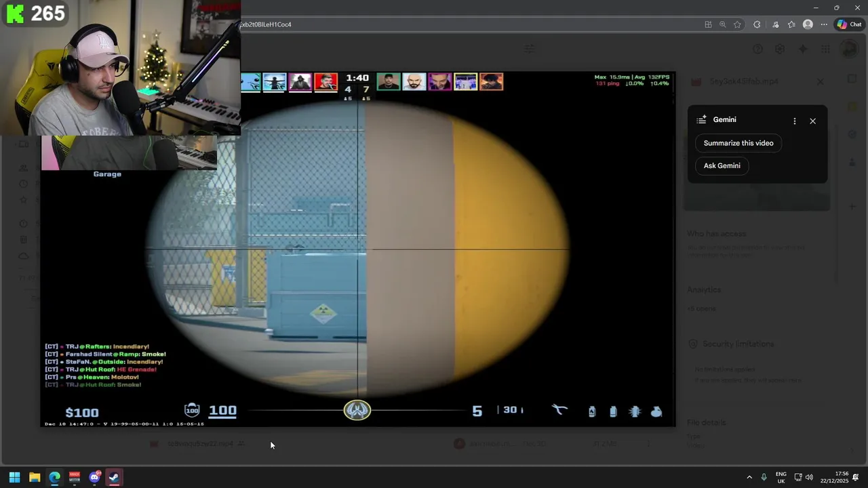Open media control icon in Edge toolbar

tap(775, 24)
